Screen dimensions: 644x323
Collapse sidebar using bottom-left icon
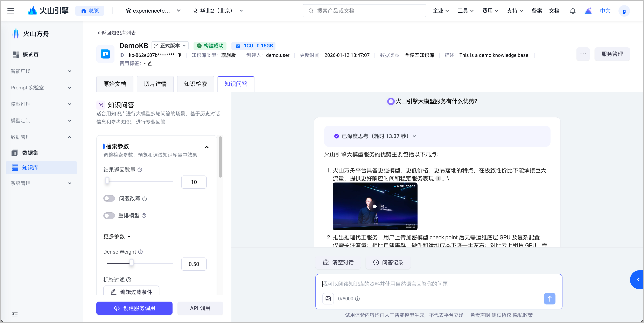[x=15, y=314]
